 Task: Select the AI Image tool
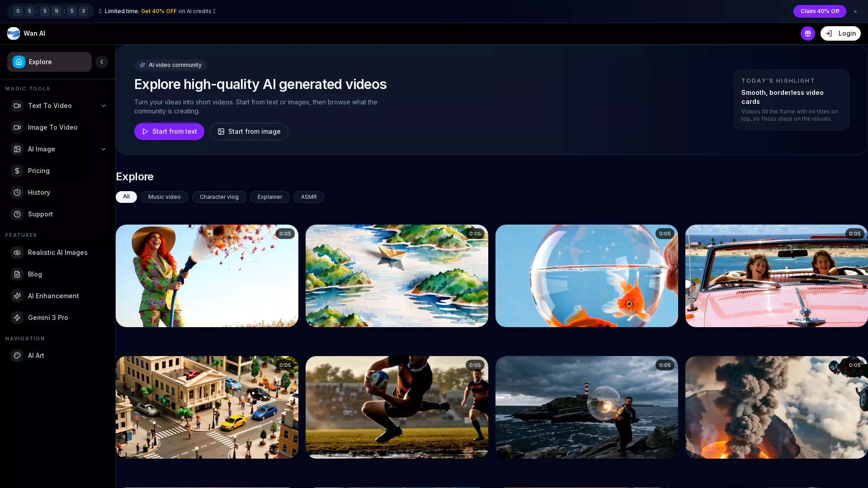tap(41, 149)
